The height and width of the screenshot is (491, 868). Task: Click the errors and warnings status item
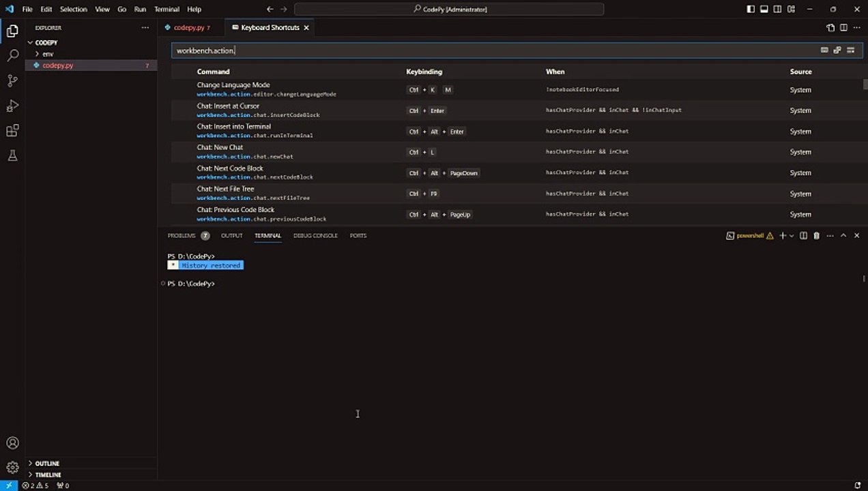pyautogui.click(x=36, y=486)
